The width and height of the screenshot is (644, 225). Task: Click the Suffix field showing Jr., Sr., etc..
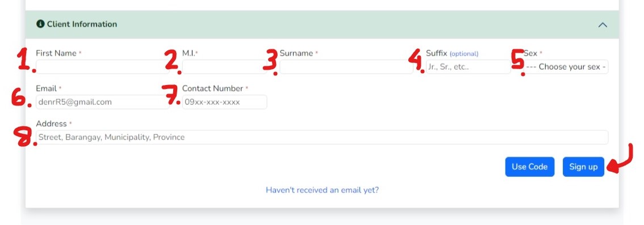(x=468, y=67)
